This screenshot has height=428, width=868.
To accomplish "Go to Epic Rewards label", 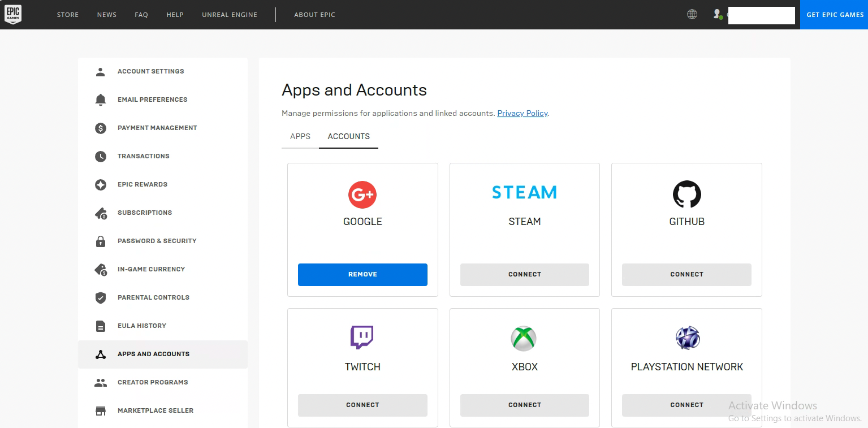I will [142, 184].
